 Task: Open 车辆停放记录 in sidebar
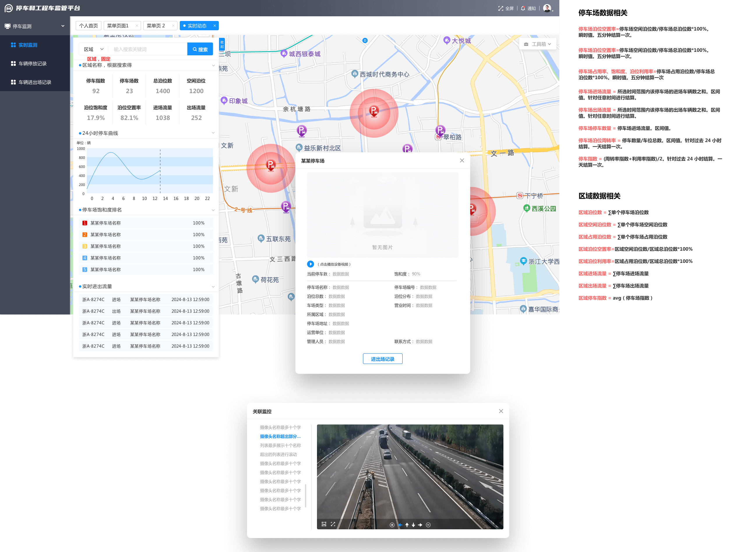32,63
